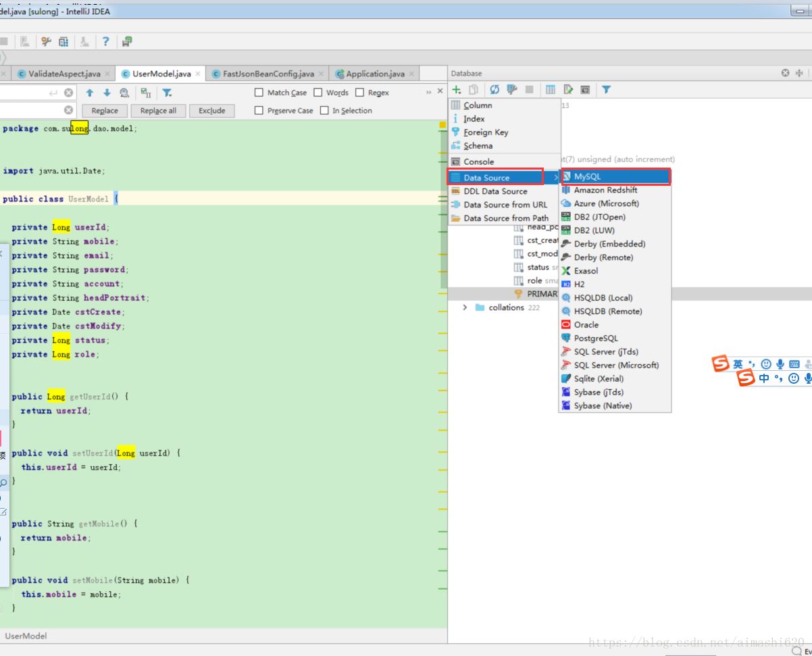Viewport: 812px width, 656px height.
Task: Open the table editor icon in Database toolbar
Action: 551,89
